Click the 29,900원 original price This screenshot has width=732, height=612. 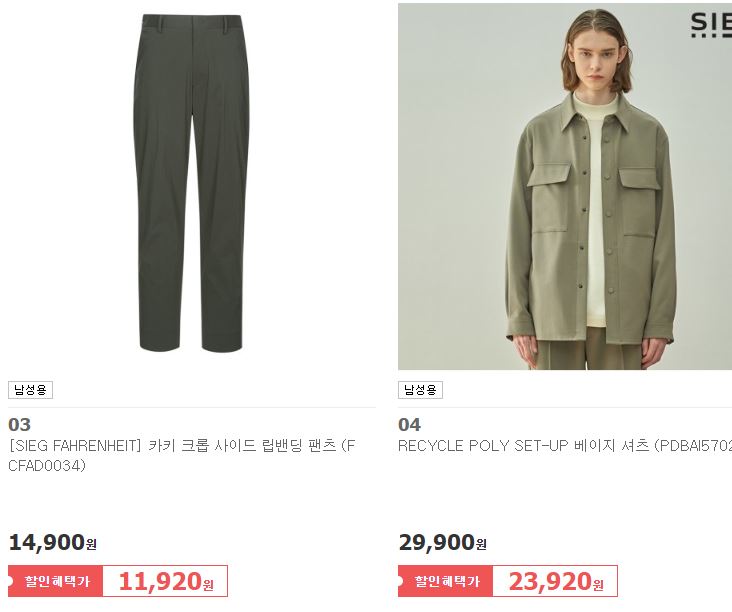(x=443, y=542)
